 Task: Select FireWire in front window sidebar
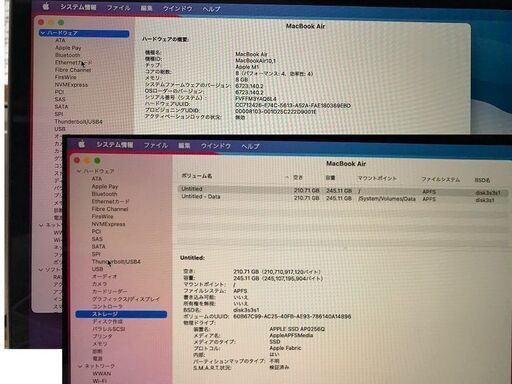click(x=102, y=216)
